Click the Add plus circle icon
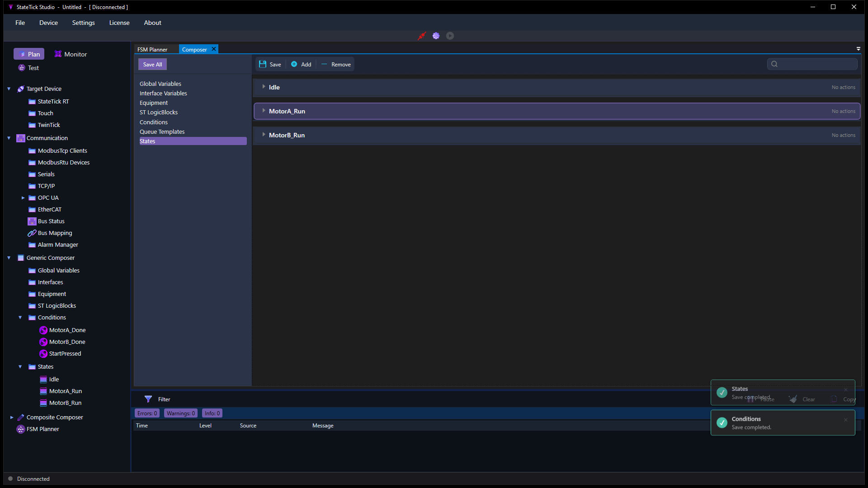The image size is (868, 488). click(294, 64)
